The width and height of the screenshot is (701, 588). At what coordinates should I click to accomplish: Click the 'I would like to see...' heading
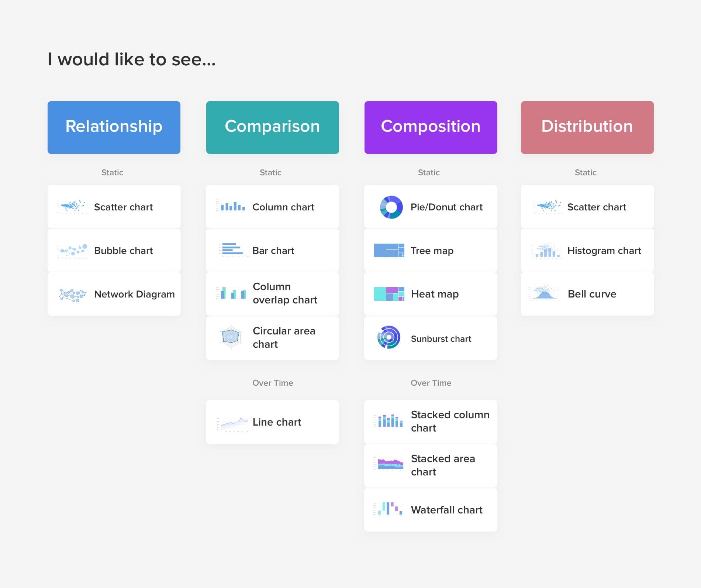(x=132, y=59)
